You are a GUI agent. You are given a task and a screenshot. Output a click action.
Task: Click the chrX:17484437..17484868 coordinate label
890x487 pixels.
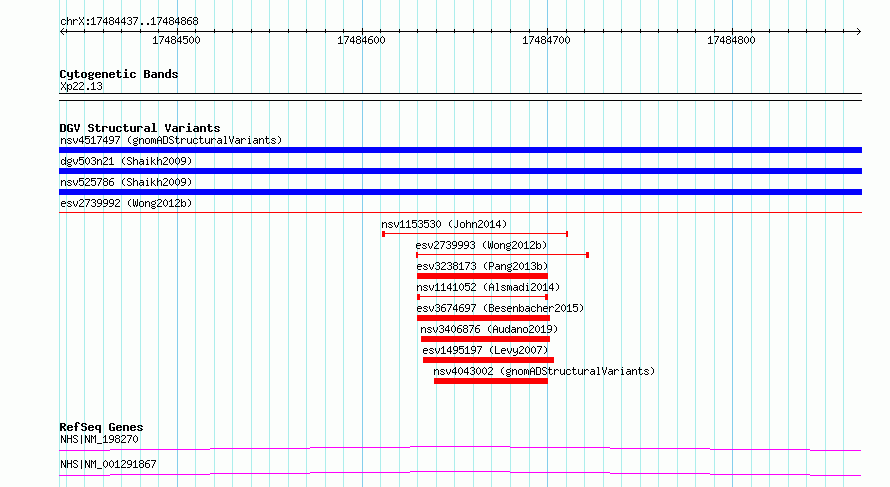click(x=129, y=22)
